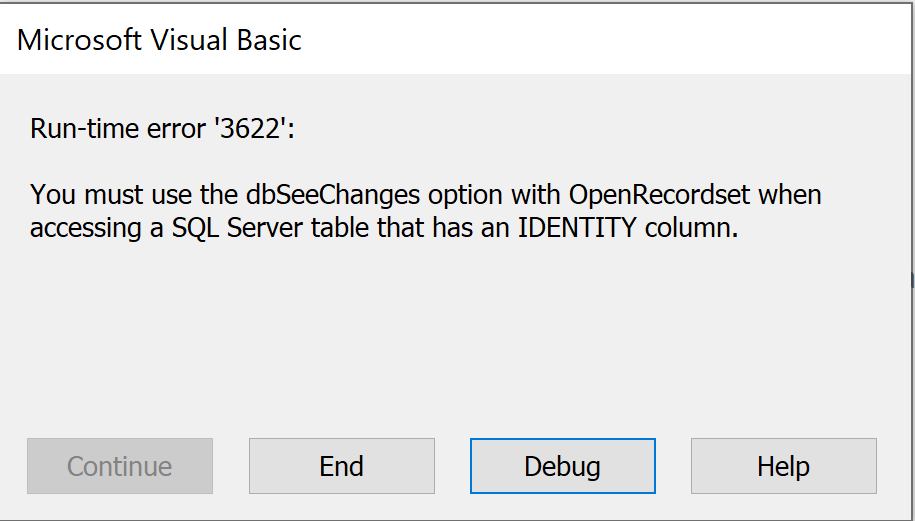
Task: Click the word 'accessing' in the message
Action: [x=87, y=228]
